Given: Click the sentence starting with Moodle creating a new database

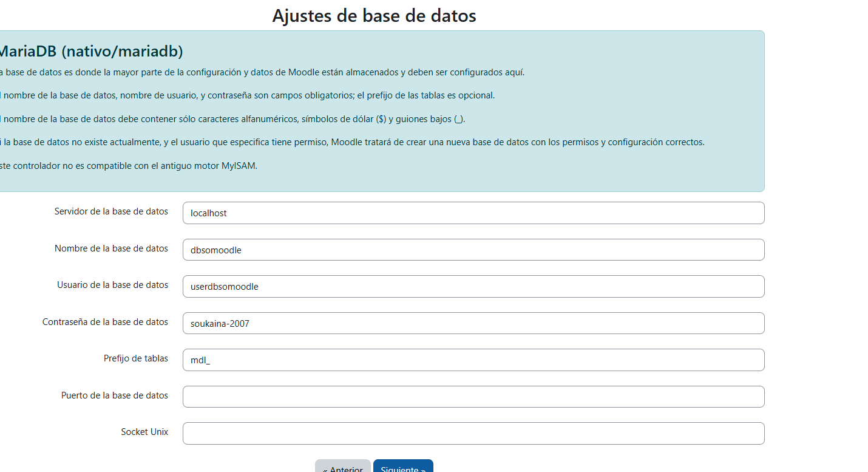Looking at the screenshot, I should coord(352,142).
